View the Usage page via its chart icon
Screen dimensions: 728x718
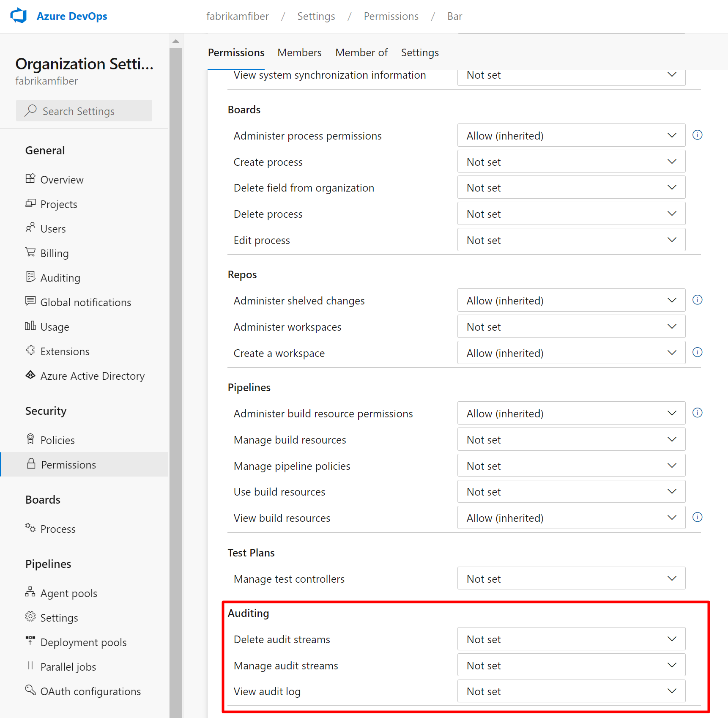point(30,326)
